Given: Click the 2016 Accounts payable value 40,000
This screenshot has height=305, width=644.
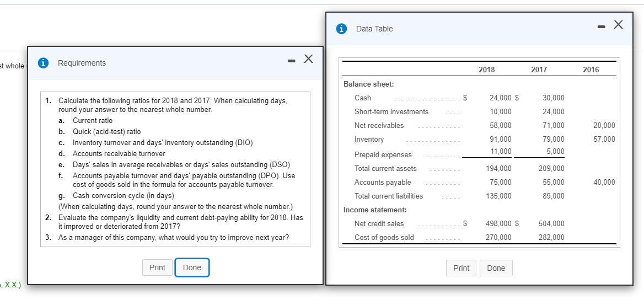Looking at the screenshot, I should tap(604, 183).
